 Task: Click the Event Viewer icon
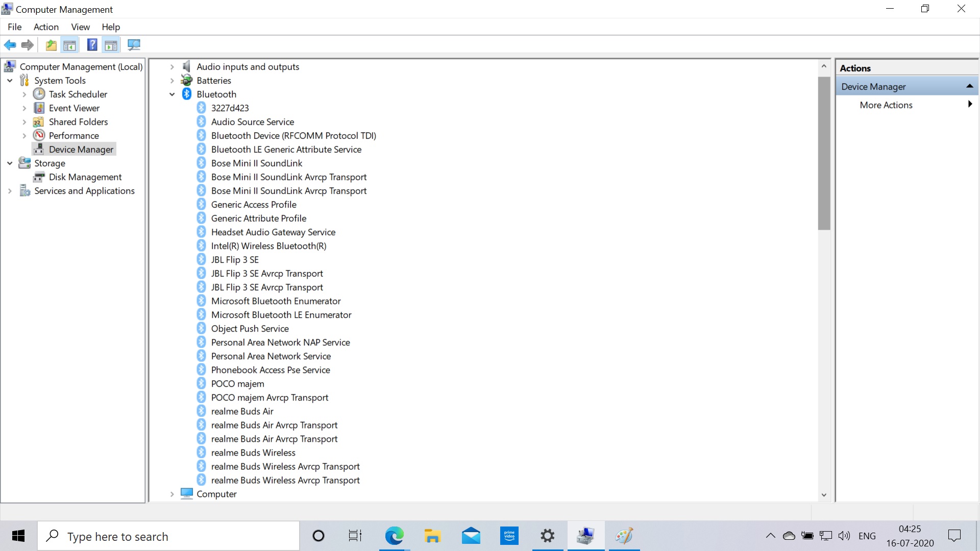(x=39, y=108)
